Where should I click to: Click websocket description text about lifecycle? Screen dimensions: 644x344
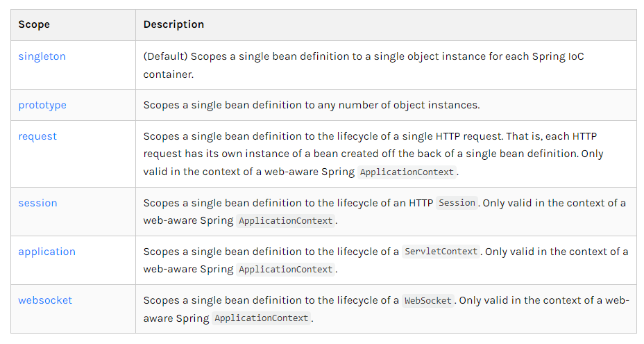[x=386, y=309]
